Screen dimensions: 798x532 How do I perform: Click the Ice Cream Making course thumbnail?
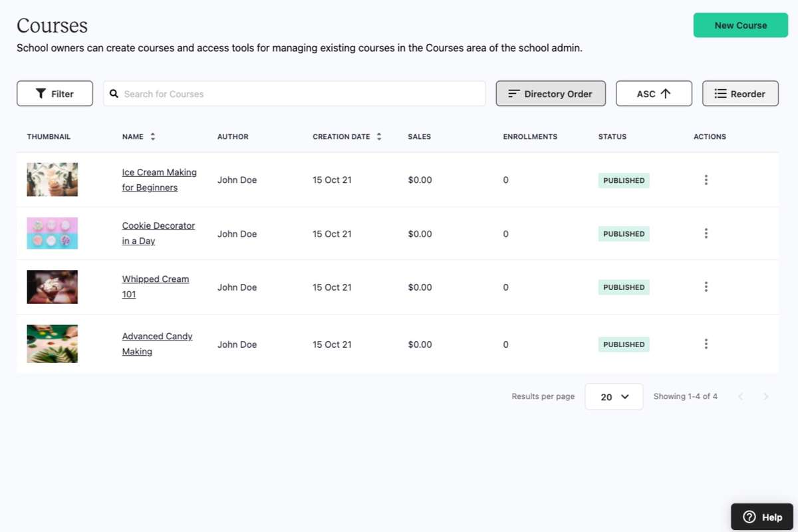click(x=52, y=180)
